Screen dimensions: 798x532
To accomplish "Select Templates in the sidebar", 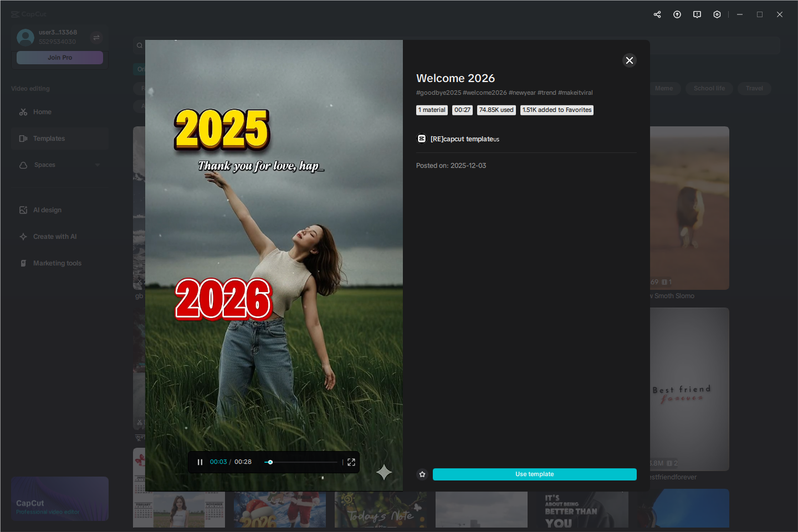I will tap(60, 139).
